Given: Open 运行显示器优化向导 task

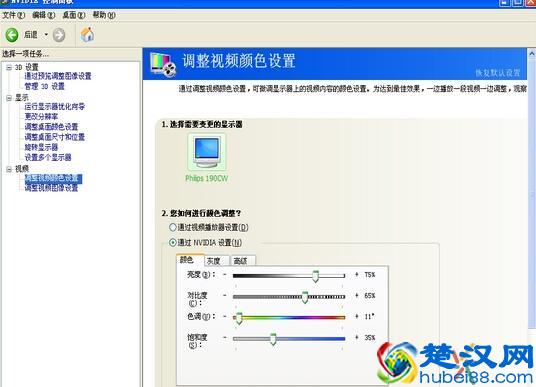Looking at the screenshot, I should pyautogui.click(x=55, y=106).
